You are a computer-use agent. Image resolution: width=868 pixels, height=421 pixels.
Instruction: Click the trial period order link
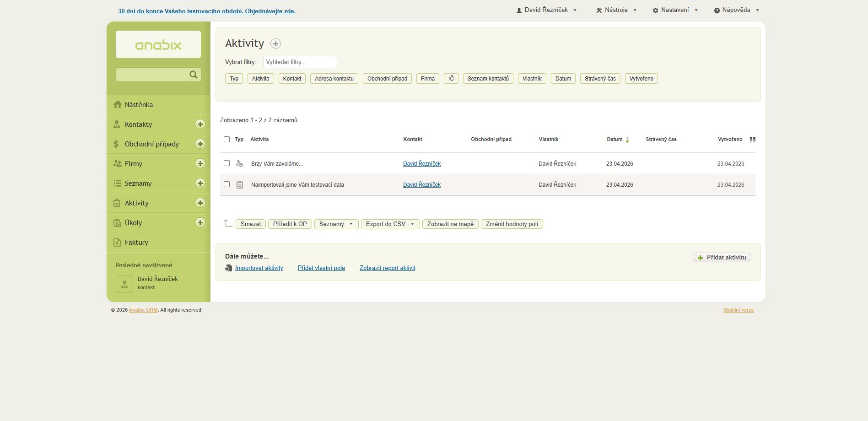207,11
